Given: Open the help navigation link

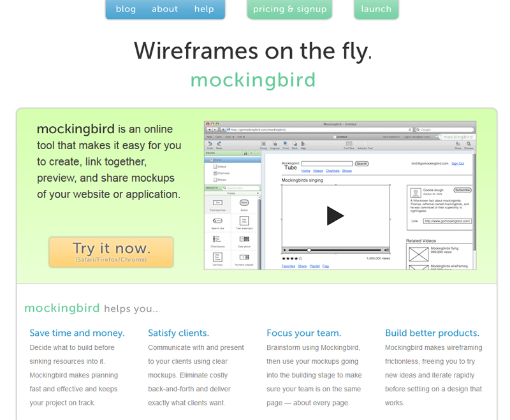Looking at the screenshot, I should pyautogui.click(x=204, y=9).
